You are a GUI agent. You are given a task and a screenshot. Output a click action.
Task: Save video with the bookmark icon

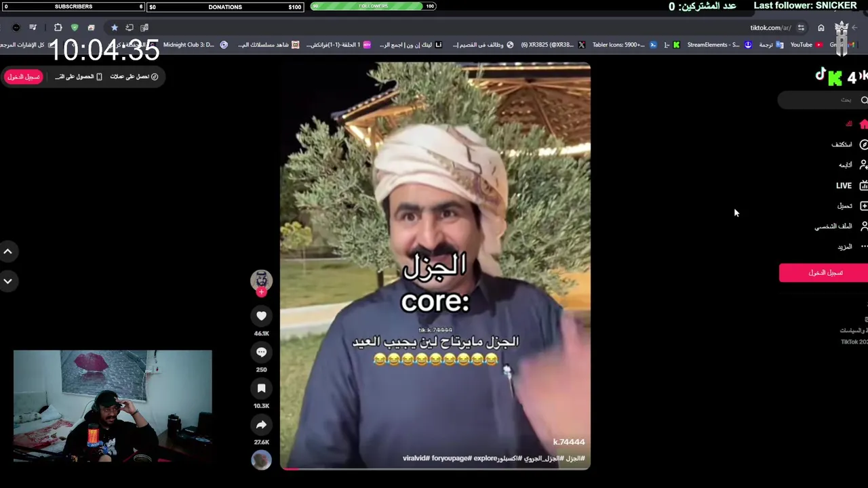tap(261, 388)
